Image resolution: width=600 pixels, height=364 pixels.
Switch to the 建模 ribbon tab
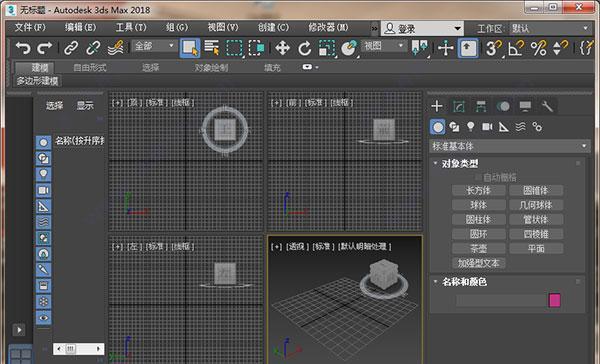tap(34, 68)
